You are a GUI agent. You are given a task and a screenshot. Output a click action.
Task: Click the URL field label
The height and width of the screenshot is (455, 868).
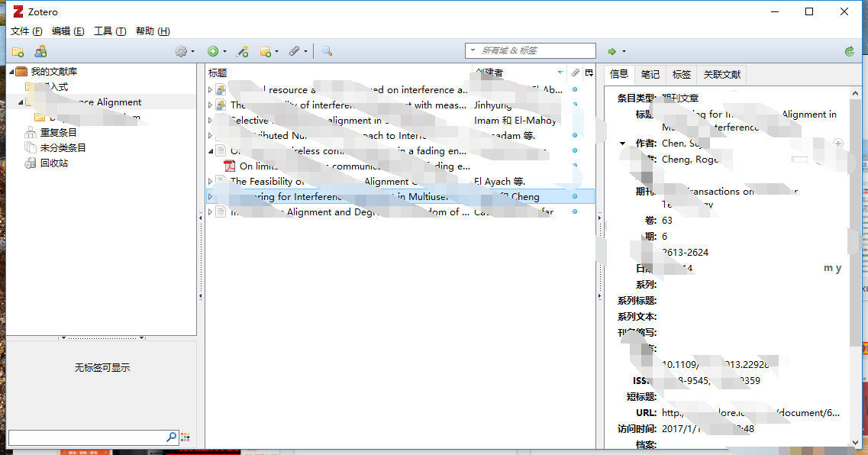pyautogui.click(x=646, y=413)
